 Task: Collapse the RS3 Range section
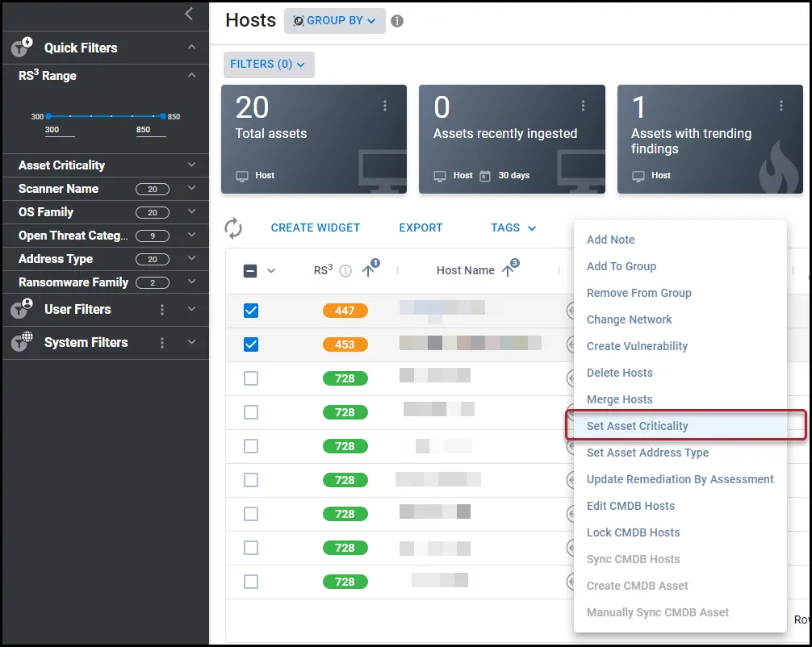coord(191,75)
